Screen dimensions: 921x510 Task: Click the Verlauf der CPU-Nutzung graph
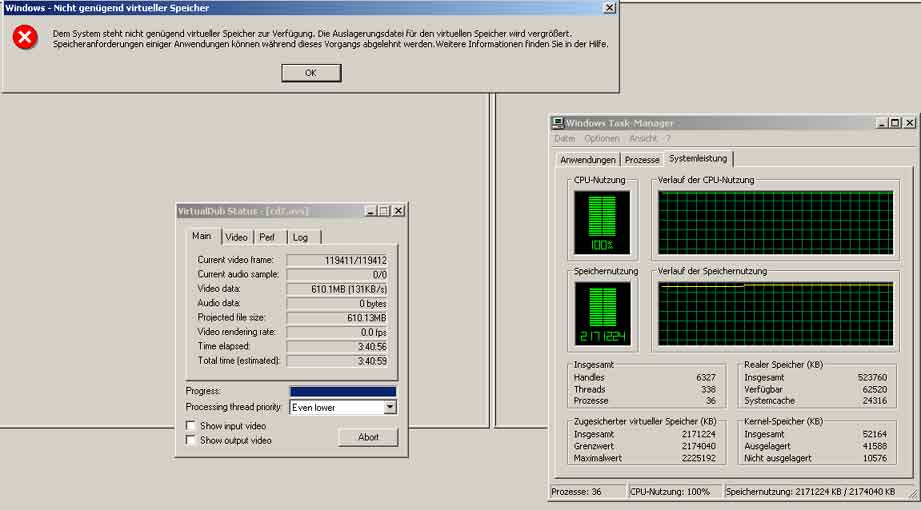coord(775,223)
